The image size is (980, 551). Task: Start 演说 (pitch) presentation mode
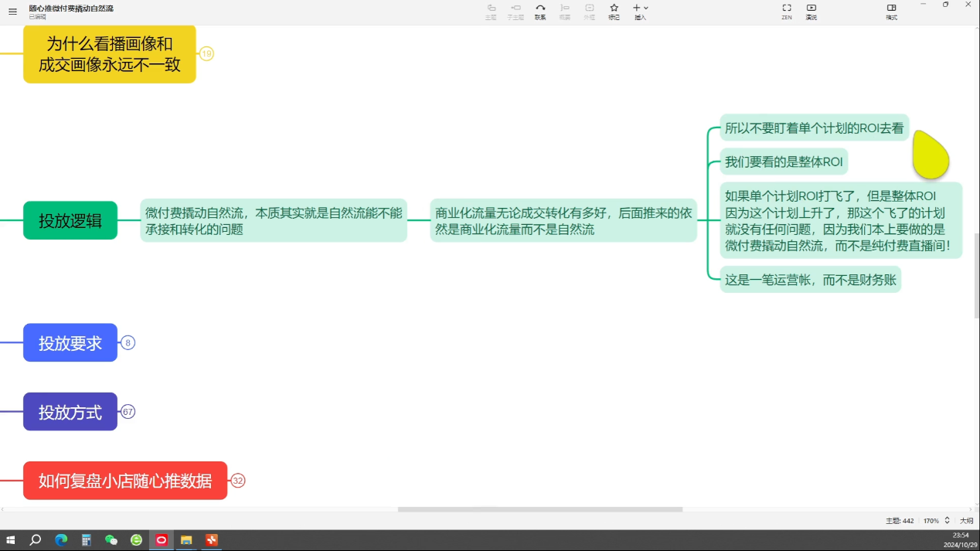click(x=811, y=11)
